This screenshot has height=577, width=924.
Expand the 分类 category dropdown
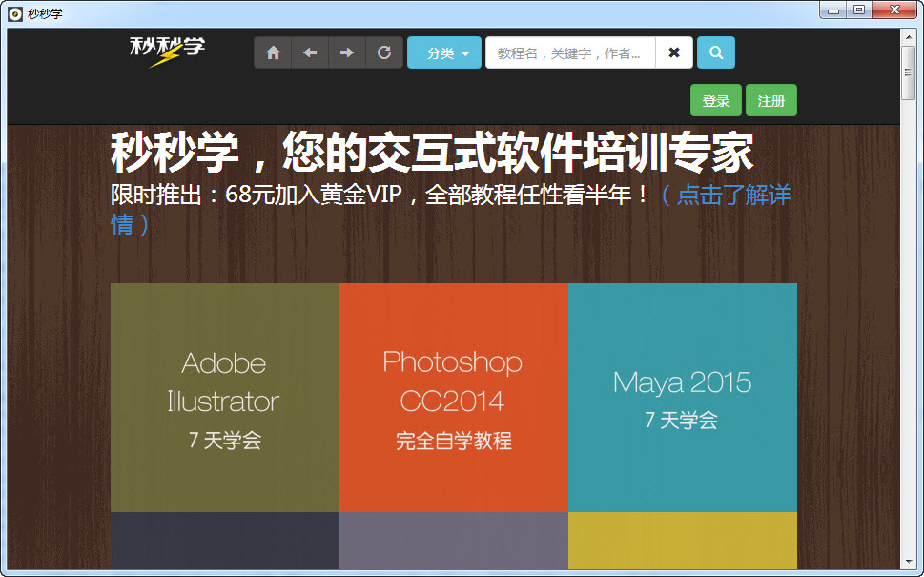(x=444, y=53)
